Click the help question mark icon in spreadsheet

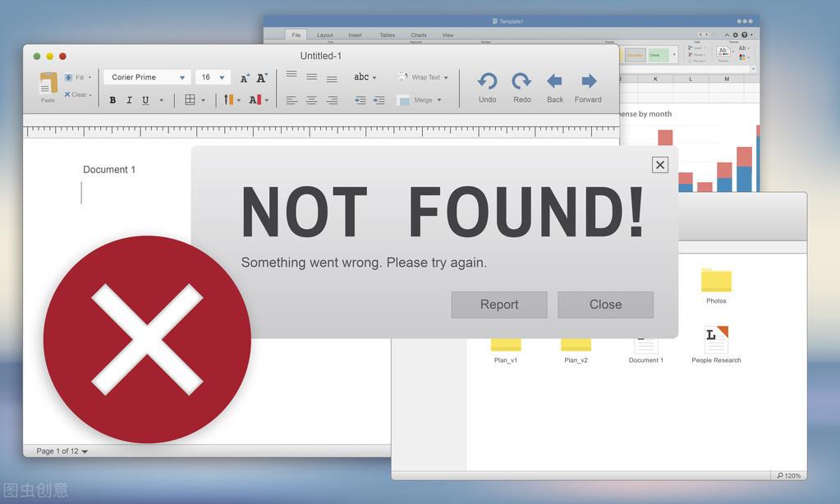(x=744, y=34)
